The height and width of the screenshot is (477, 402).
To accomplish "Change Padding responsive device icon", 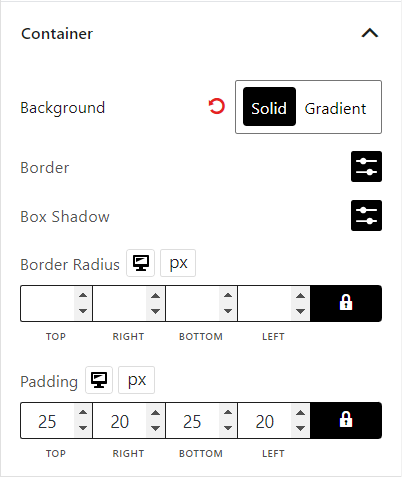I will (99, 380).
